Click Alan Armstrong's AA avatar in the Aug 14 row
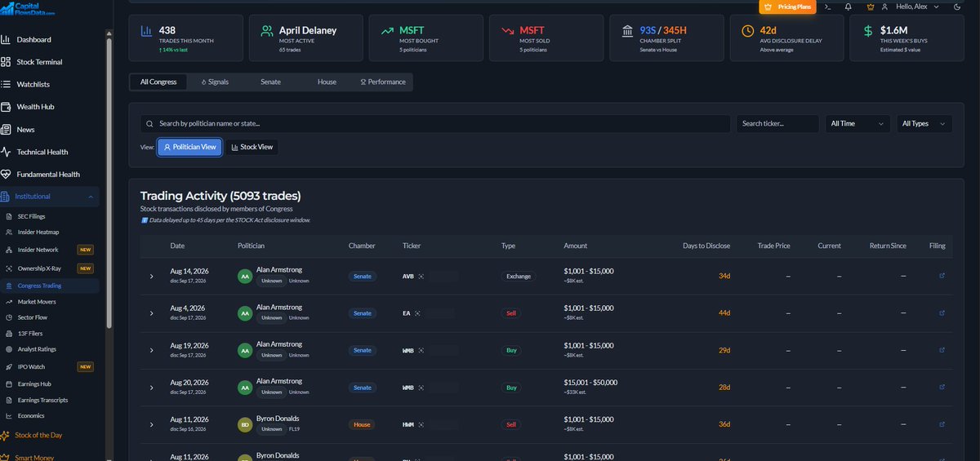Viewport: 980px width, 461px height. [244, 276]
